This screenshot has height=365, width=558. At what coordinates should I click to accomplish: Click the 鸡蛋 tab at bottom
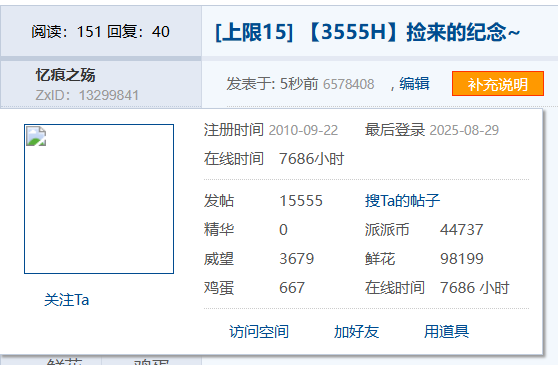click(x=152, y=361)
